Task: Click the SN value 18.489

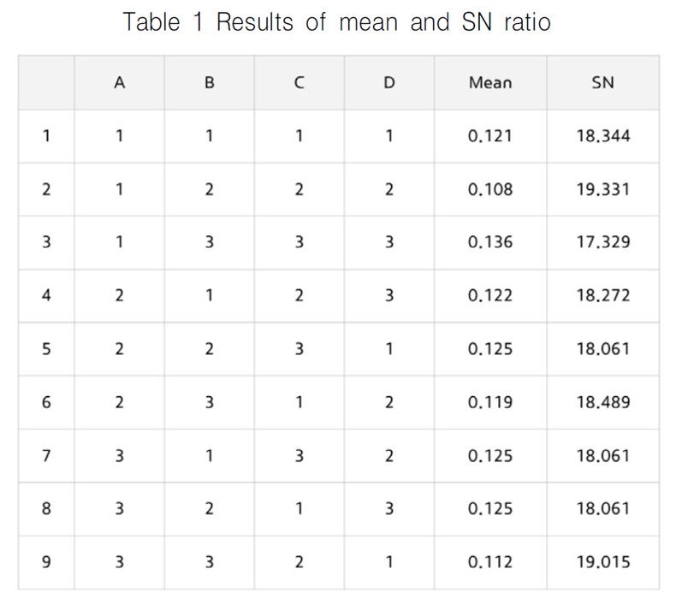Action: (x=603, y=401)
